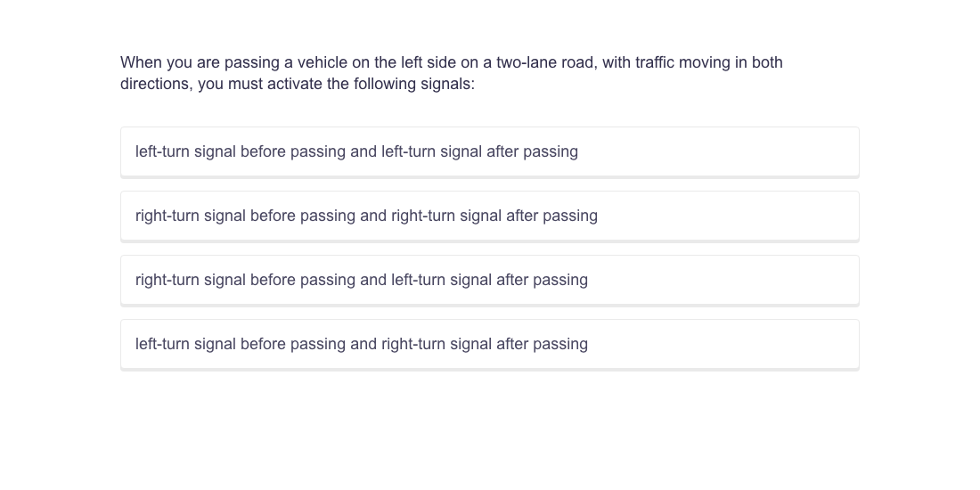
Task: Select the topmost answer card
Action: click(489, 151)
